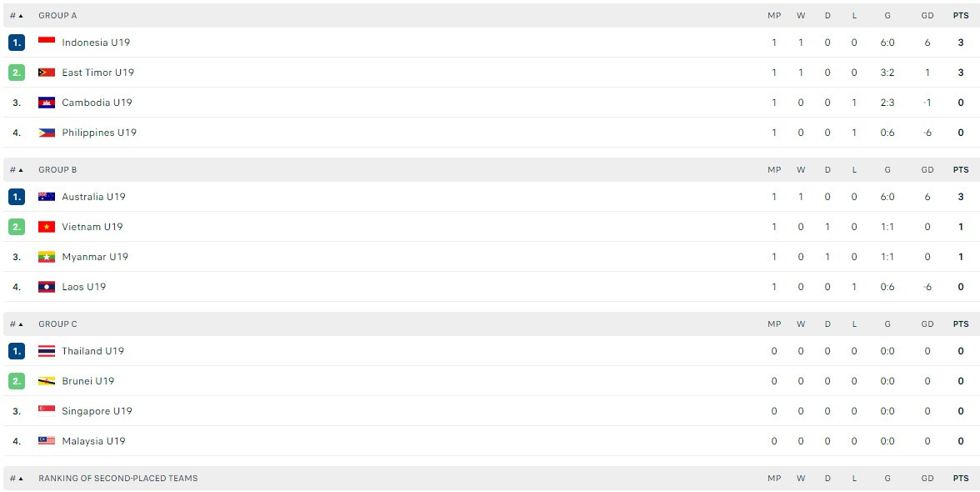980x492 pixels.
Task: Click the Malaysia flag icon
Action: 47,441
